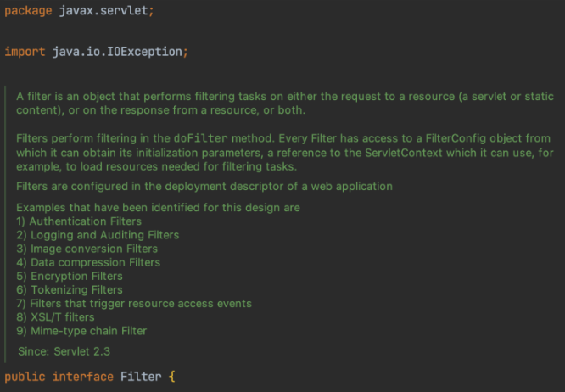Image resolution: width=565 pixels, height=392 pixels.
Task: Click the line 'Examples that have been identified'
Action: (x=158, y=208)
